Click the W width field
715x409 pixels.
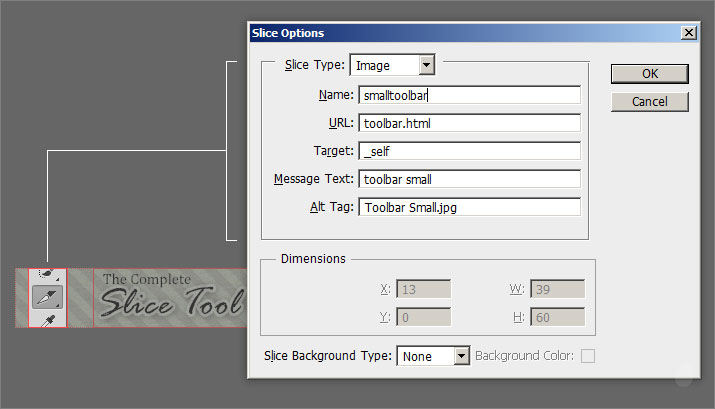[556, 290]
